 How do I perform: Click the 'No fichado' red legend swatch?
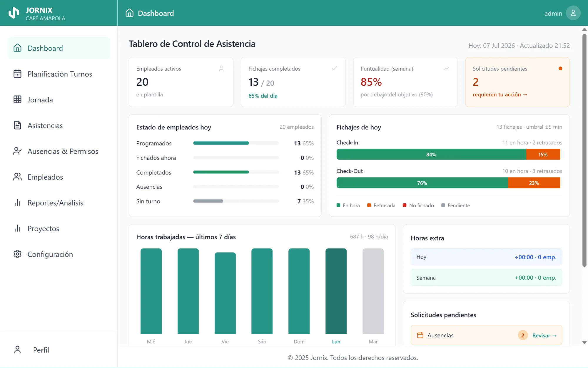[405, 205]
